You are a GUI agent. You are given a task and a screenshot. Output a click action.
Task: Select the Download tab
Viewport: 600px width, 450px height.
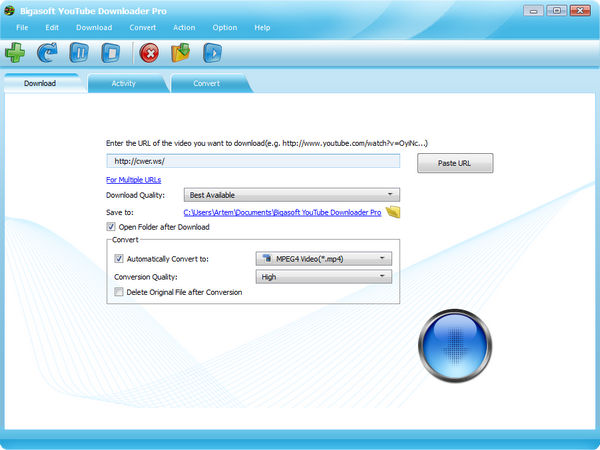point(40,83)
